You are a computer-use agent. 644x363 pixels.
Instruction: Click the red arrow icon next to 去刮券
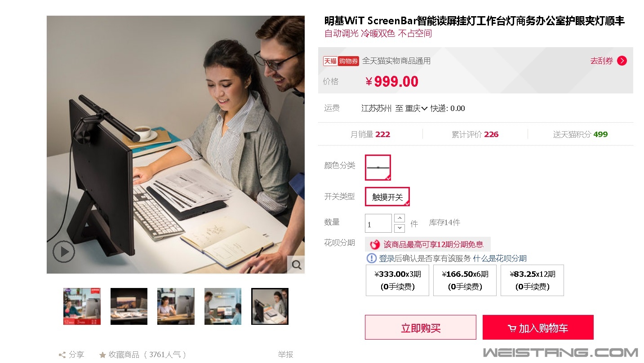pyautogui.click(x=622, y=61)
